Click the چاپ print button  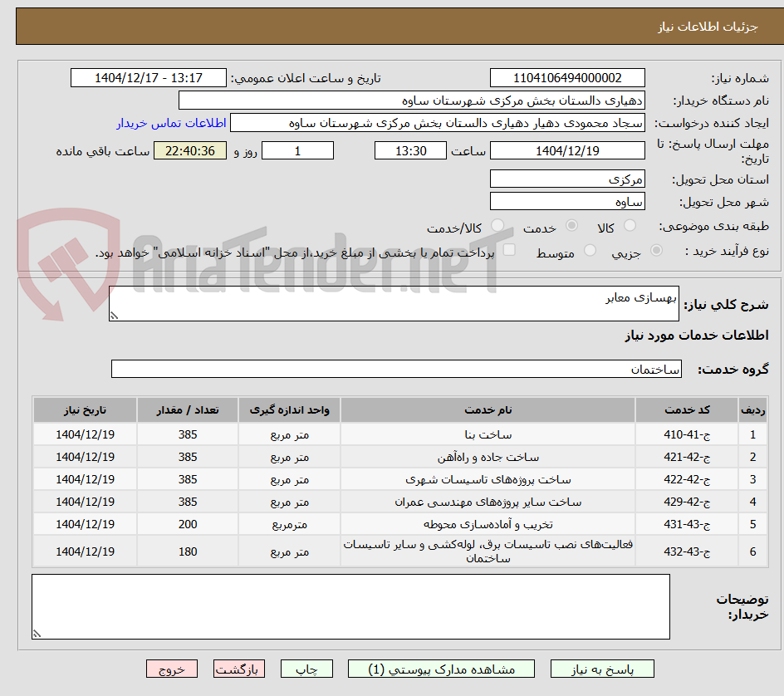pyautogui.click(x=306, y=669)
